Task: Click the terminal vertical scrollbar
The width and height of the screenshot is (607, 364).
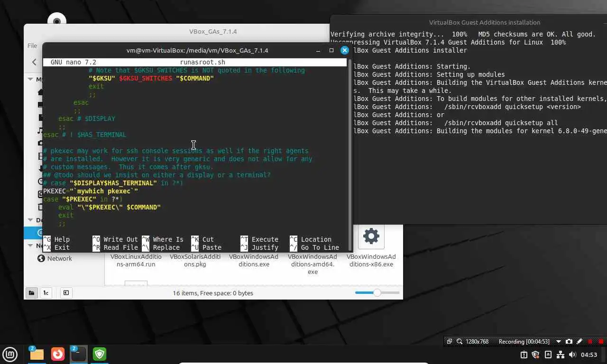Action: pyautogui.click(x=350, y=155)
